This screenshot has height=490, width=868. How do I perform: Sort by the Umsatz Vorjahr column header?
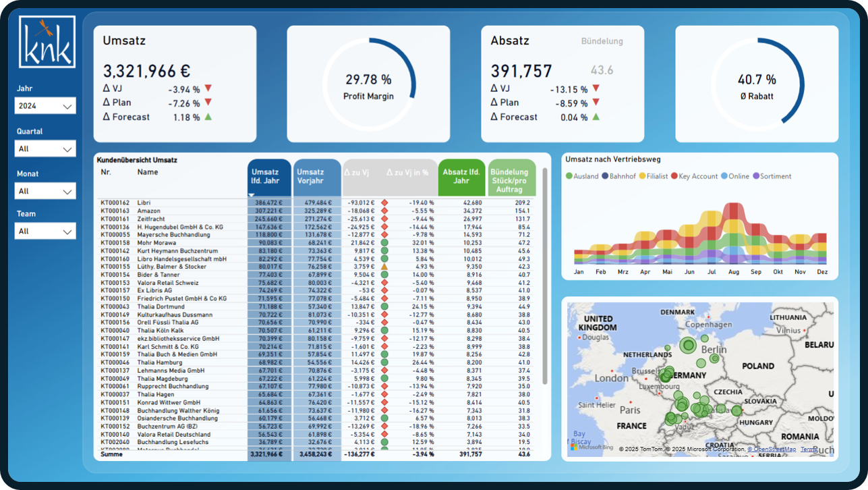coord(317,178)
